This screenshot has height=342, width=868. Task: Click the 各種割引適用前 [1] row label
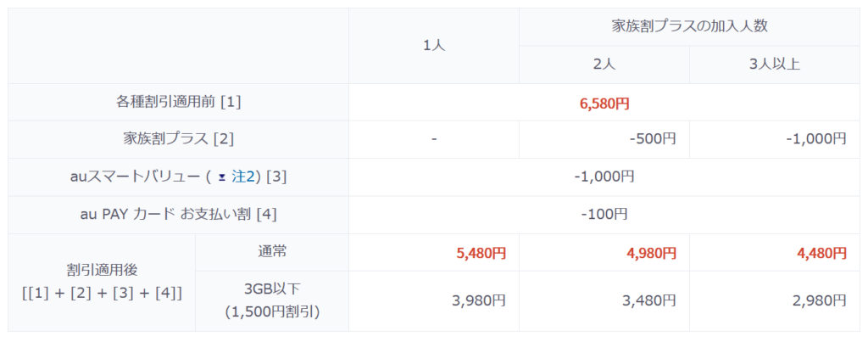point(178,102)
